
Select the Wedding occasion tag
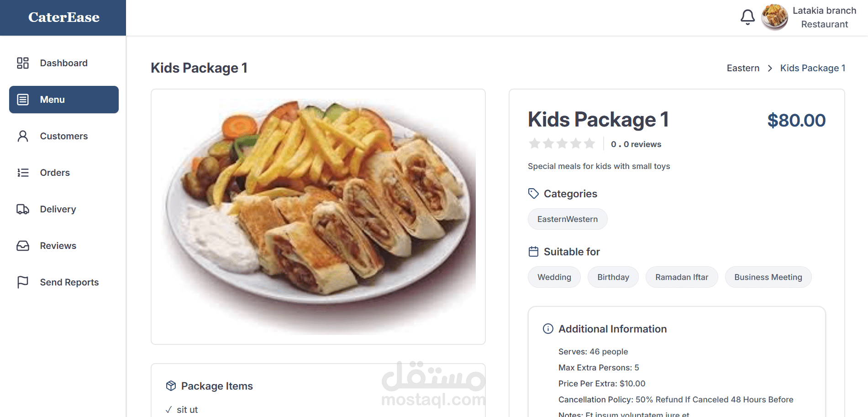click(554, 277)
